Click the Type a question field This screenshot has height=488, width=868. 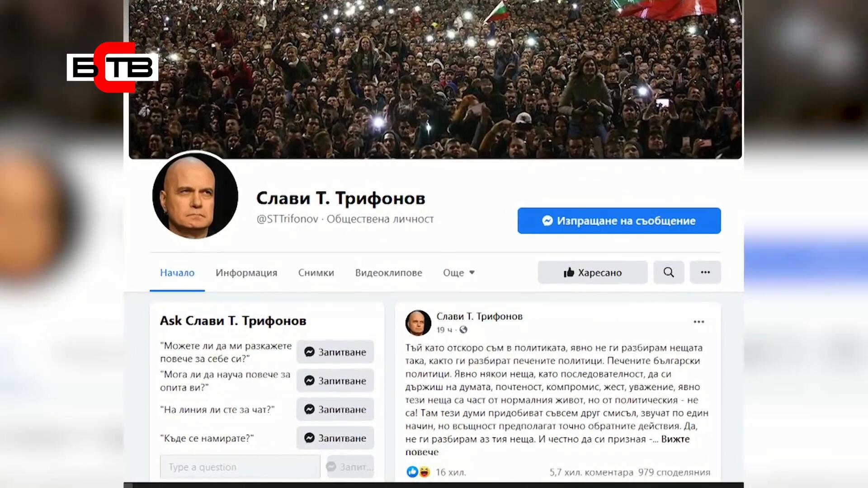coord(240,467)
